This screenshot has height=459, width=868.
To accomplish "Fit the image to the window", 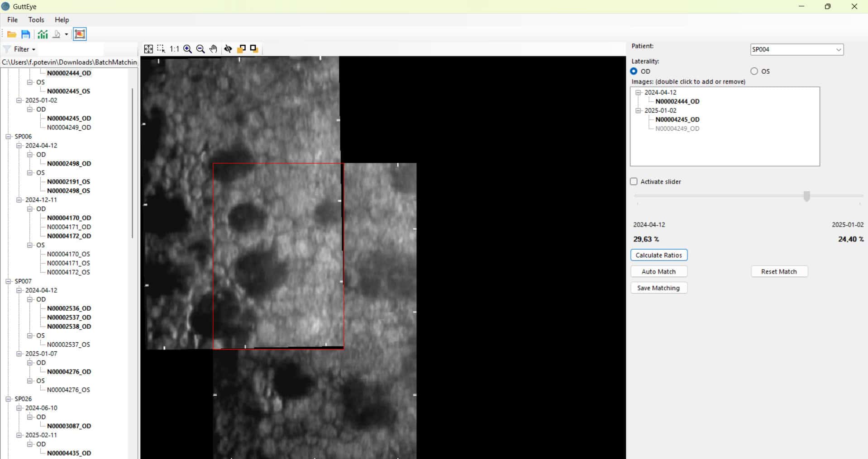I will 148,49.
